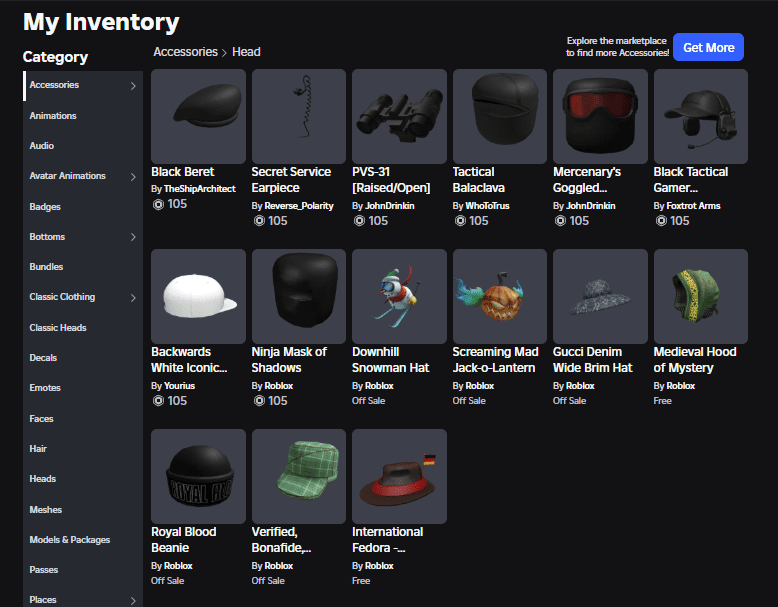Expand the Classic Clothing chevron
The width and height of the screenshot is (778, 607).
[133, 298]
